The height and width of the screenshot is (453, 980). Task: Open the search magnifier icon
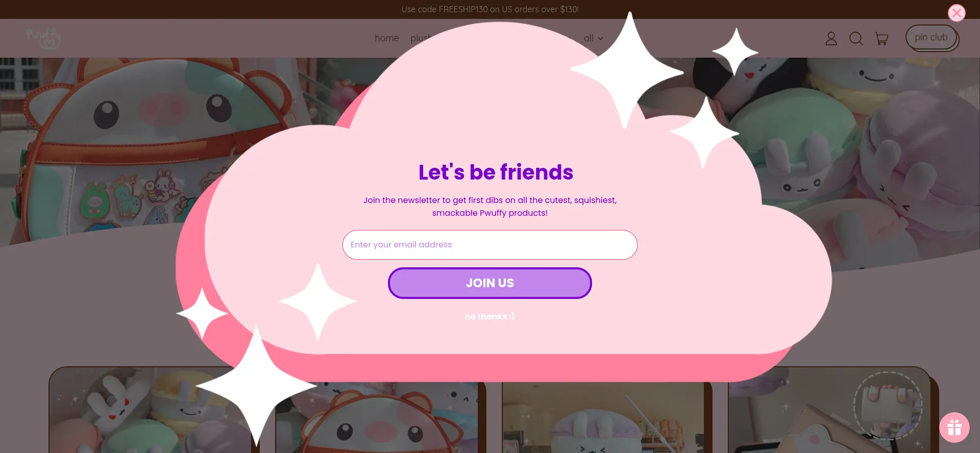click(x=856, y=38)
